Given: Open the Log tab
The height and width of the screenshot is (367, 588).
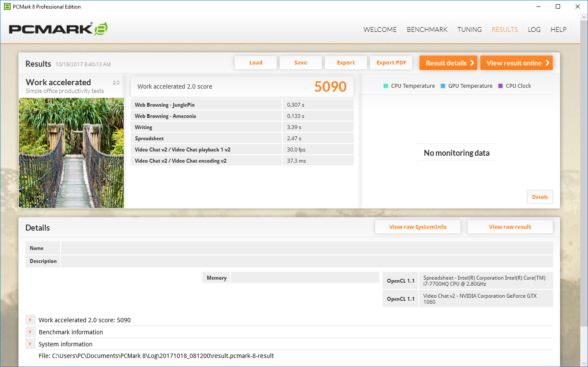Looking at the screenshot, I should (534, 29).
